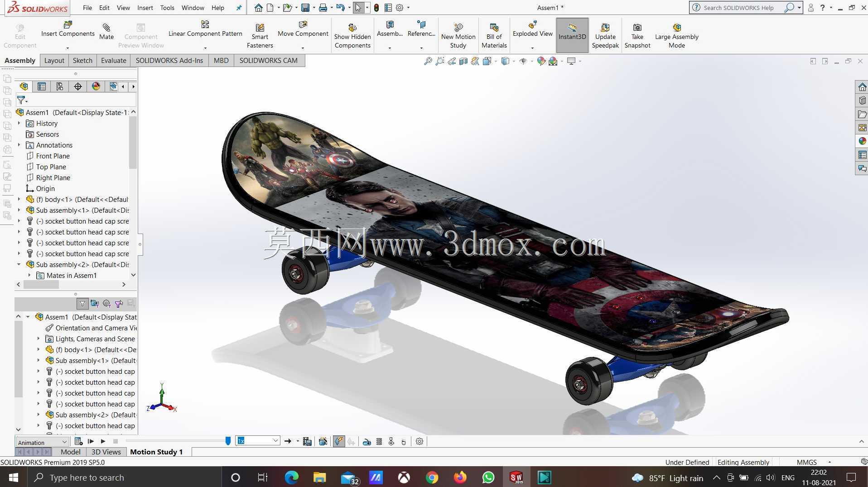Click the Save Animation icon
Screen dimensions: 868x487
(x=307, y=441)
